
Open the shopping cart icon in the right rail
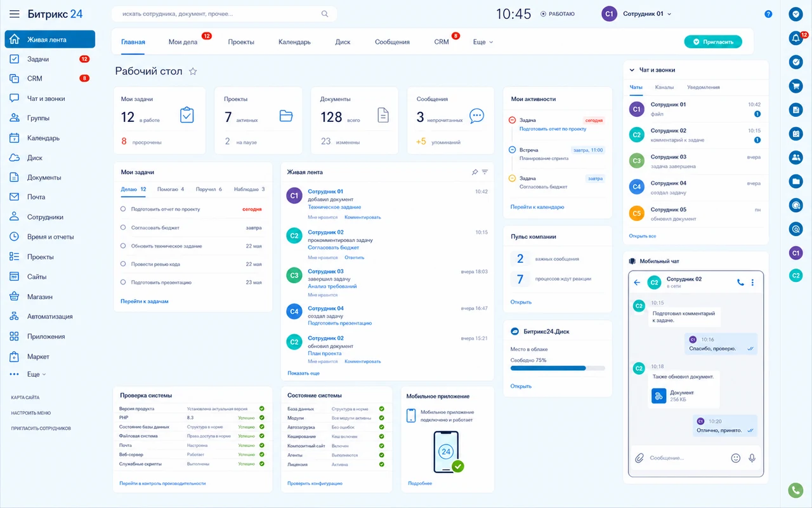[x=796, y=86]
